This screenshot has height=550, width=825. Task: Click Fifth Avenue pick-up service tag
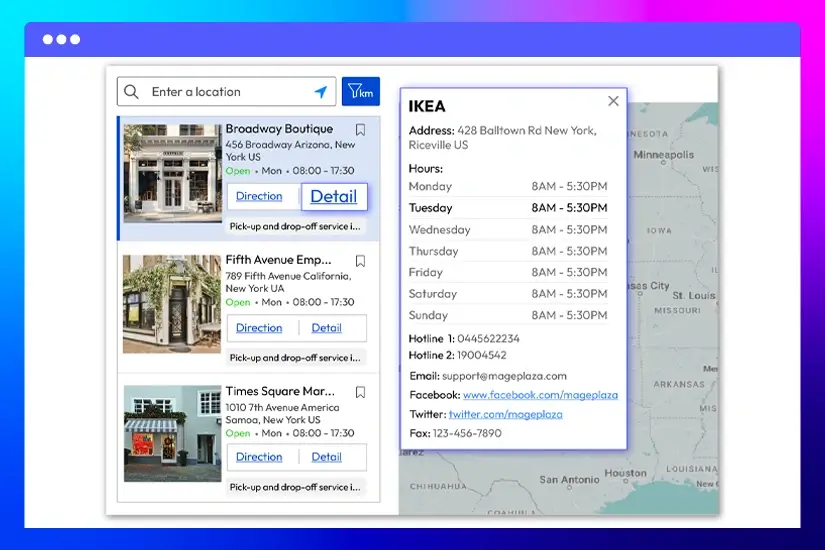coord(295,358)
